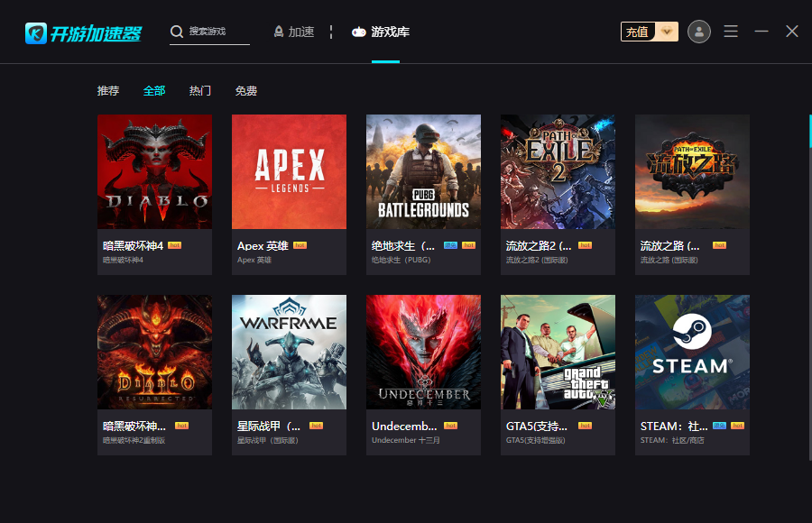Click the search magnifier icon
The height and width of the screenshot is (523, 812).
[x=177, y=32]
